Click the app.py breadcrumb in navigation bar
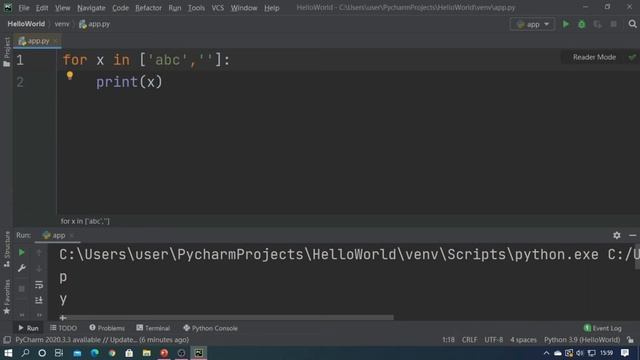 click(94, 24)
